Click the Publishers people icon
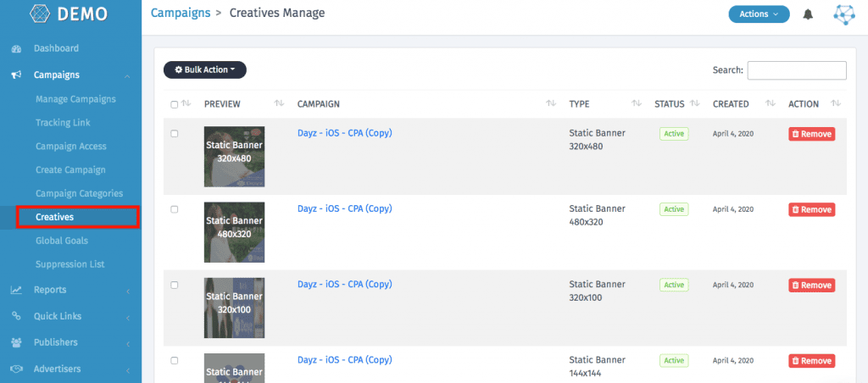The height and width of the screenshot is (383, 868). (x=16, y=342)
